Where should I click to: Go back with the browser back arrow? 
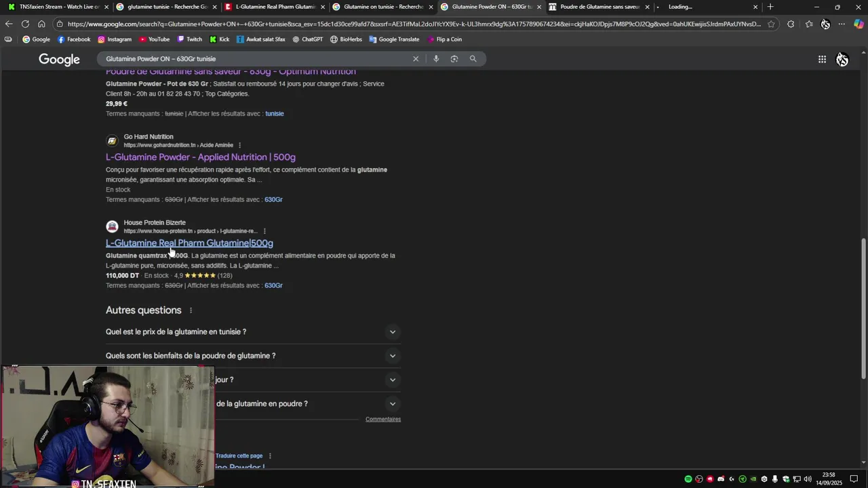(9, 24)
